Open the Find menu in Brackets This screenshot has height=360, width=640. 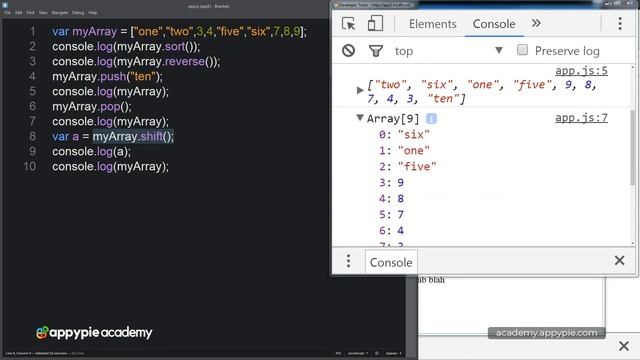(x=31, y=13)
